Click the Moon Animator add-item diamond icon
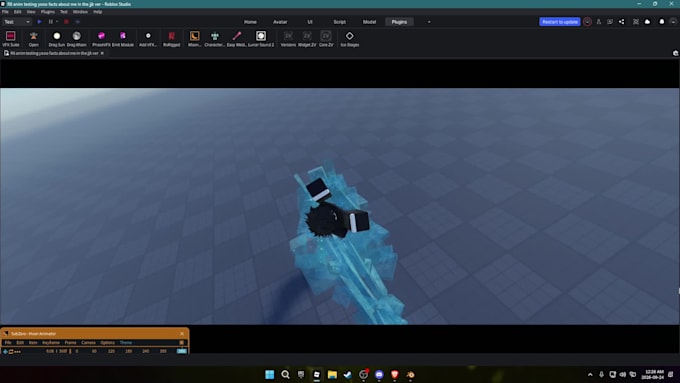 click(5, 351)
